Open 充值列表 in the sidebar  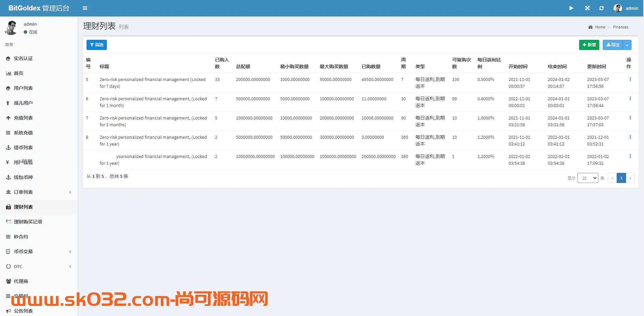pos(39,118)
